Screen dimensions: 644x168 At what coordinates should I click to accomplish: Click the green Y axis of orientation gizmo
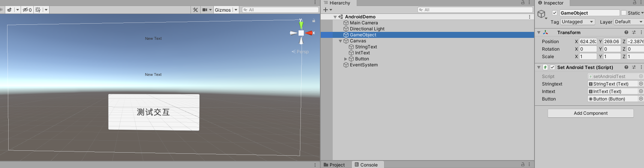coord(301,25)
